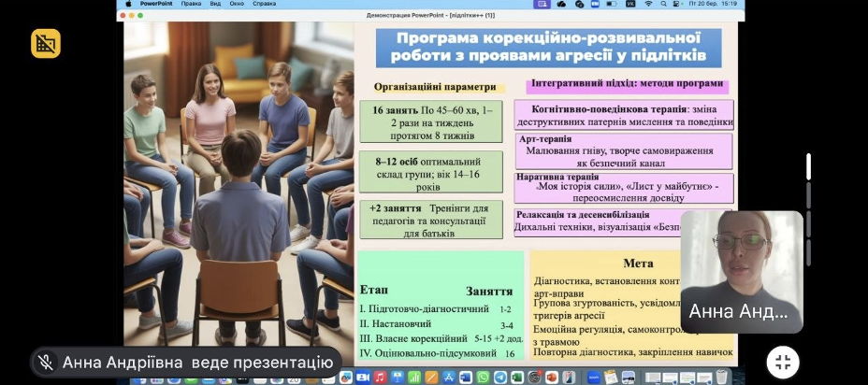This screenshot has width=868, height=385.
Task: Click the Когнітивно-поведінкова терапія box
Action: [624, 115]
